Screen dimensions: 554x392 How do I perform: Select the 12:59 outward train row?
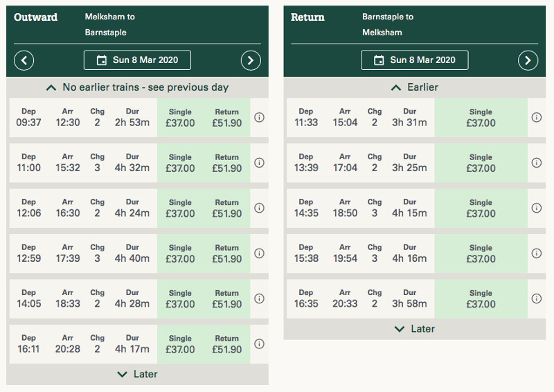coord(83,253)
